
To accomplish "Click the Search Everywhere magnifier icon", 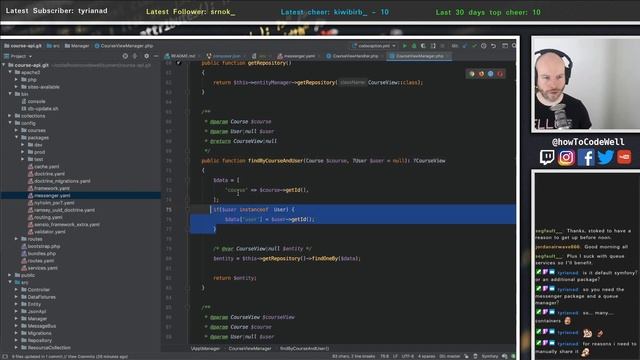I will tap(514, 46).
